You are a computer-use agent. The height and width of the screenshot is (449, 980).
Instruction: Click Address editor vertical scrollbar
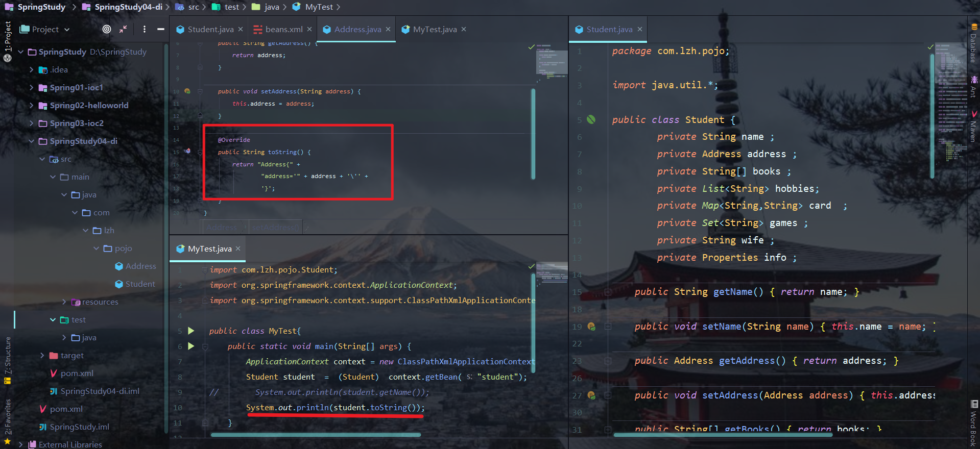(x=533, y=134)
